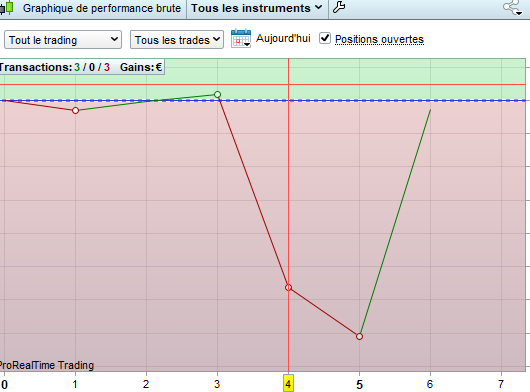This screenshot has height=392, width=530.
Task: Expand the 'Tout le trading' combo box
Action: 63,40
